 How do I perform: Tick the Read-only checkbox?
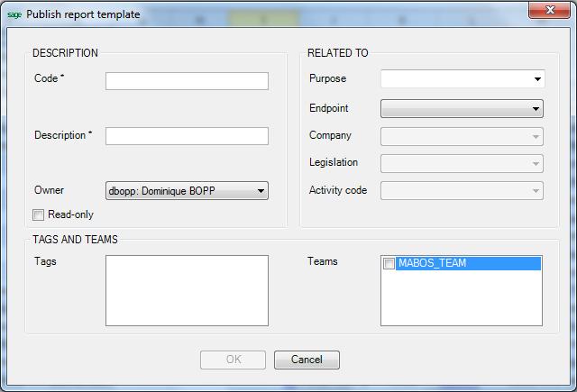tap(38, 215)
